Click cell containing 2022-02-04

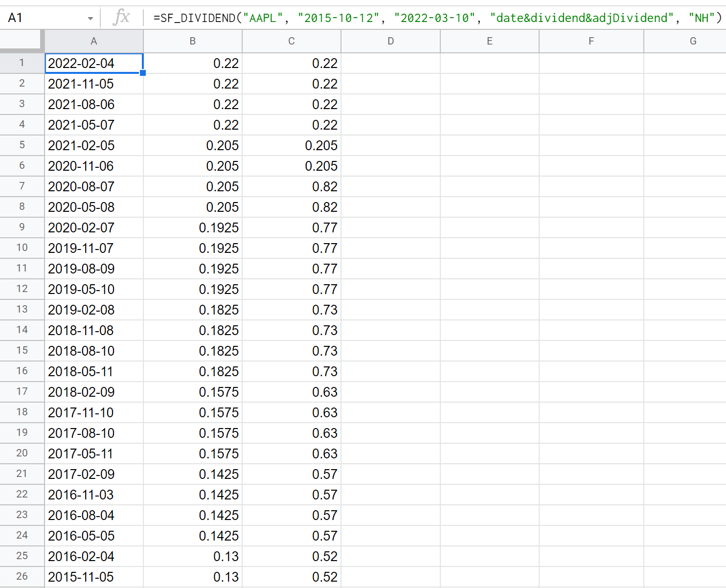[94, 63]
